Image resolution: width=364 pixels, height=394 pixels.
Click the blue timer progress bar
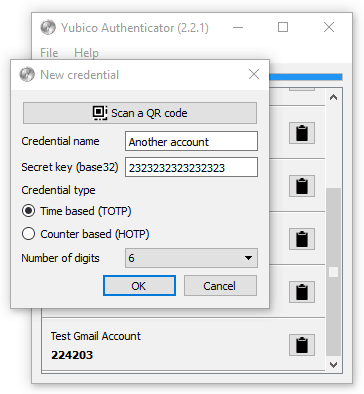[x=306, y=77]
